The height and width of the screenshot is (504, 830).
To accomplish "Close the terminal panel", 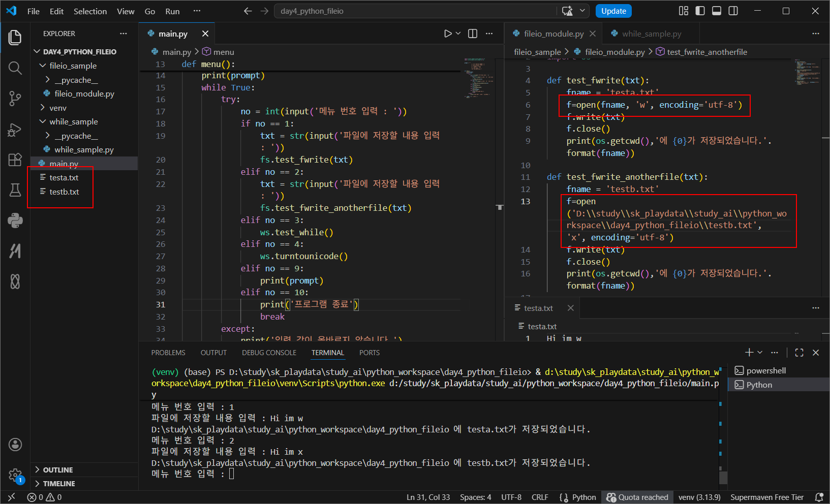I will [x=816, y=353].
